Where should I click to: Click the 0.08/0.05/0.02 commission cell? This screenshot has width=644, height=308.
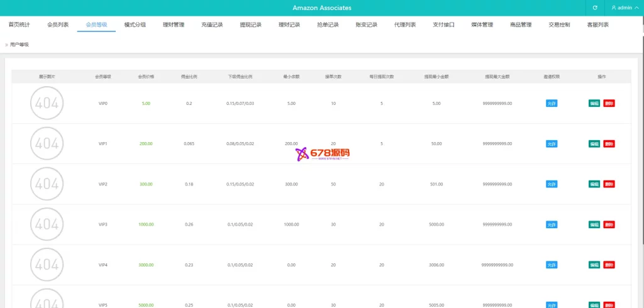(x=240, y=144)
